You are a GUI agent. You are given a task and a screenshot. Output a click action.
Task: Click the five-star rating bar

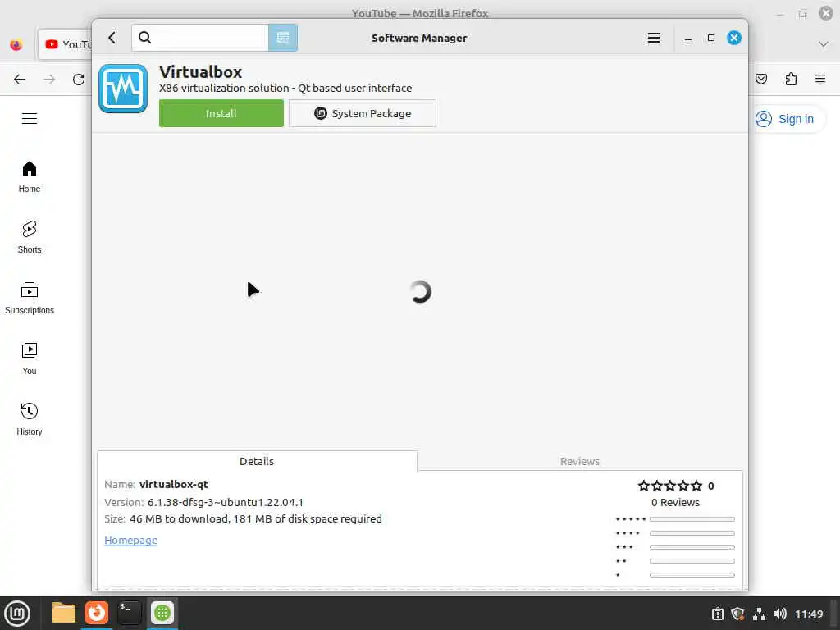click(692, 519)
